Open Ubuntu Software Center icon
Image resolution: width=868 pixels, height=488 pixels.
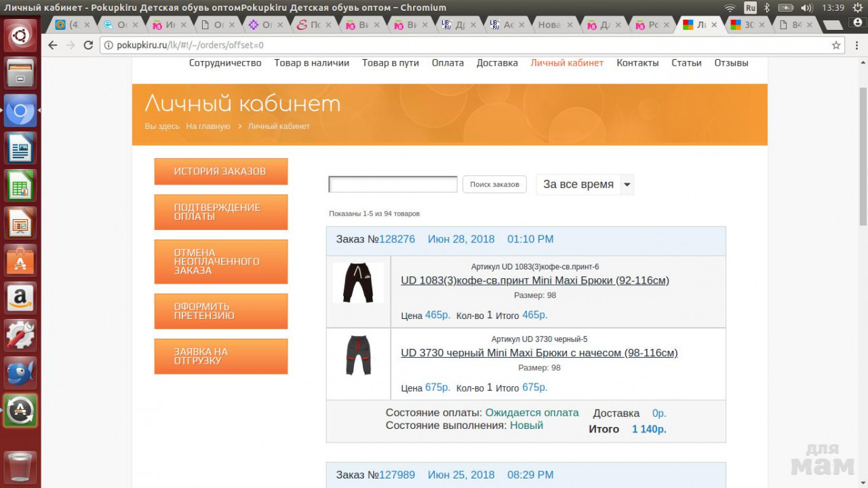20,261
